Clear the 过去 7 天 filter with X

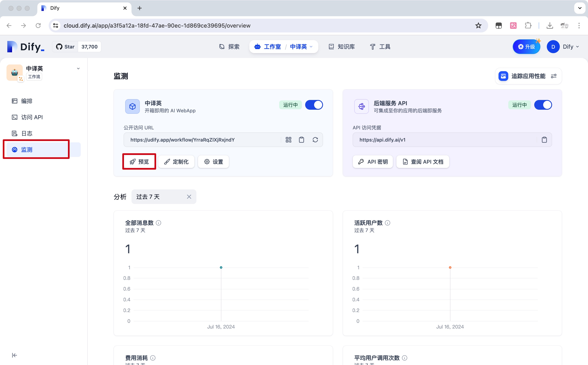(189, 197)
